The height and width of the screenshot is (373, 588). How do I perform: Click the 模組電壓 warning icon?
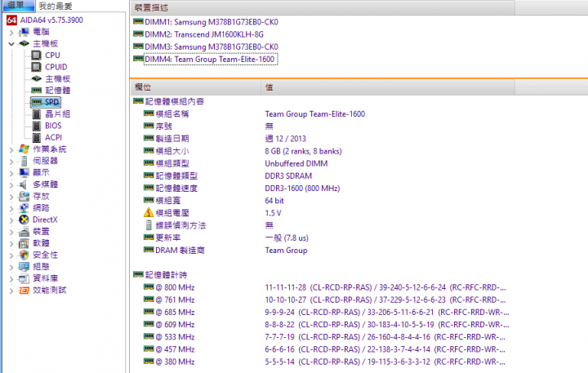pyautogui.click(x=149, y=212)
